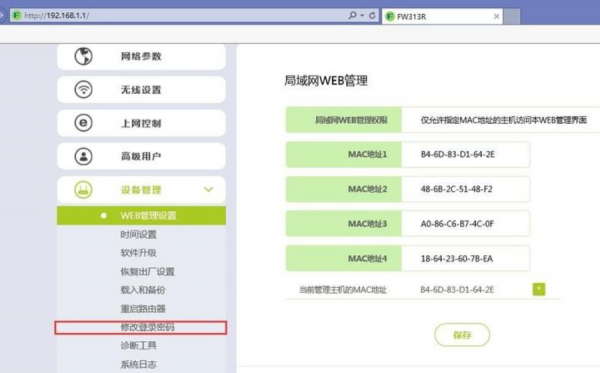
Task: Open 系统日志 page
Action: click(x=139, y=364)
